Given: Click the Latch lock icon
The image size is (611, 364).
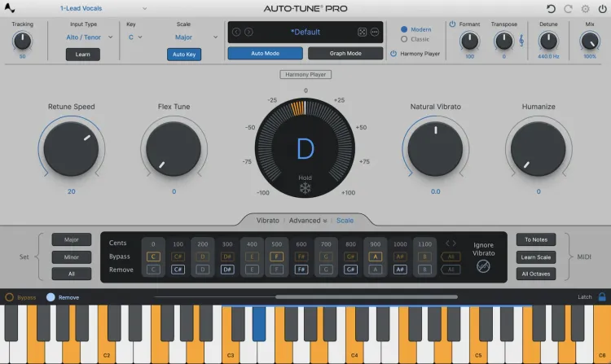Looking at the screenshot, I should 602,296.
